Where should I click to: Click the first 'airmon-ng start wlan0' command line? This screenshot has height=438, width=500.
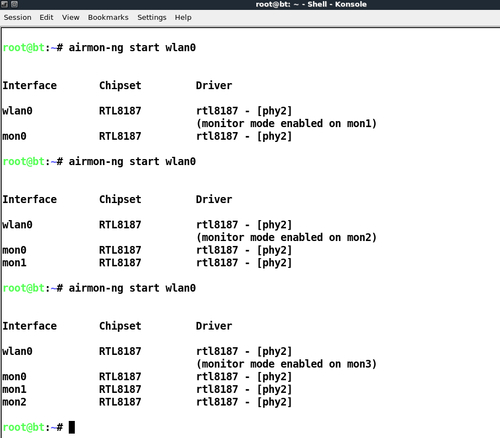coord(132,48)
